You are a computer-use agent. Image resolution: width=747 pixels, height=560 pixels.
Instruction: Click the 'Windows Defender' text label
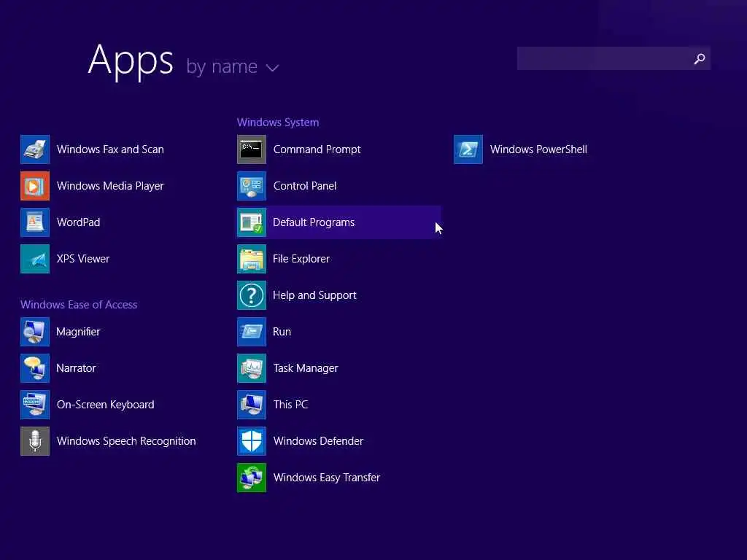318,441
